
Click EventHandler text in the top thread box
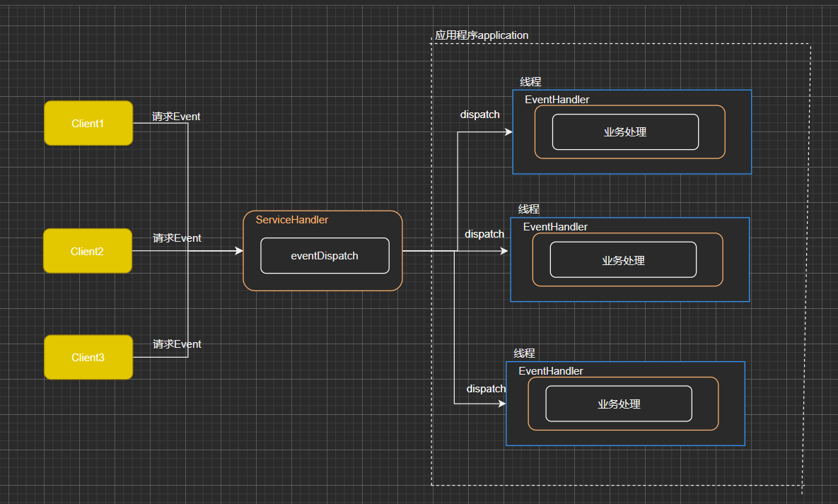[557, 100]
